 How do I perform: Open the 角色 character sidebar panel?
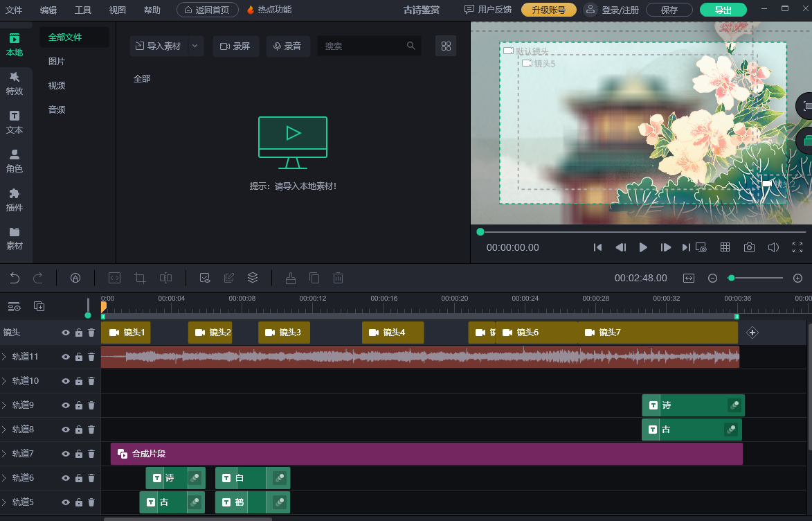(15, 161)
